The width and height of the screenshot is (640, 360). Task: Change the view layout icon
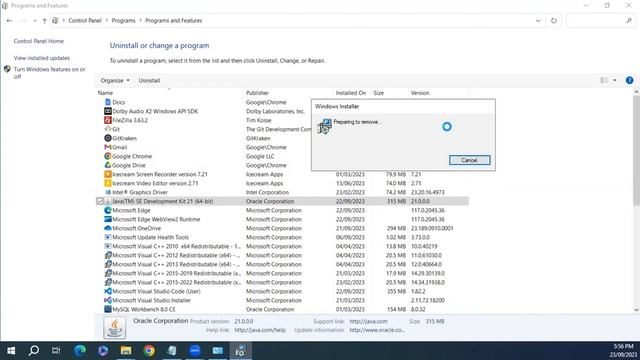pyautogui.click(x=604, y=80)
